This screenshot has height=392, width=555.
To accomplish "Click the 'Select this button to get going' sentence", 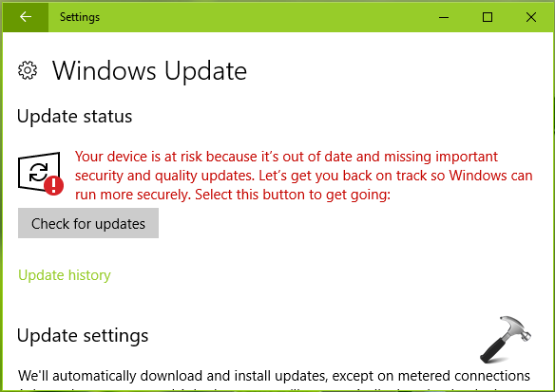I will [293, 195].
